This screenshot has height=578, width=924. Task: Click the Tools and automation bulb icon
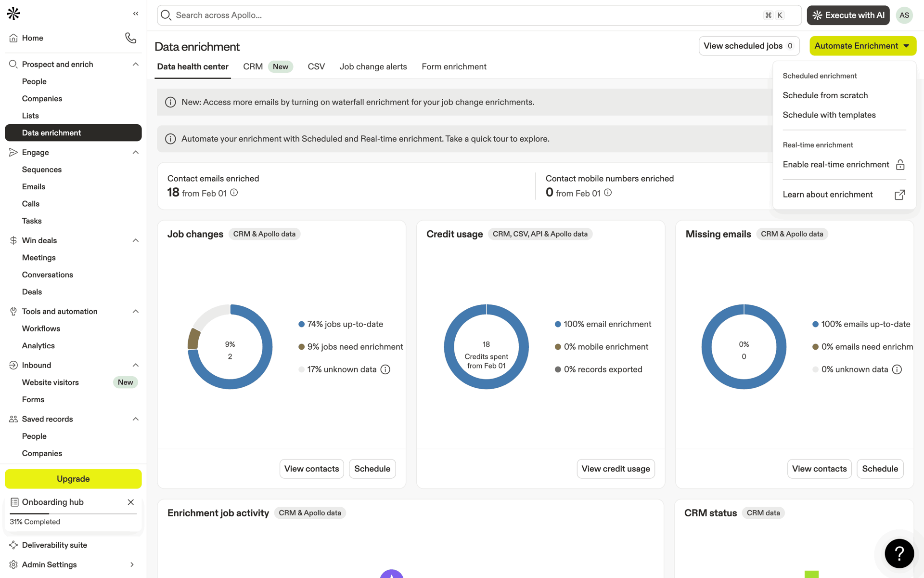13,311
